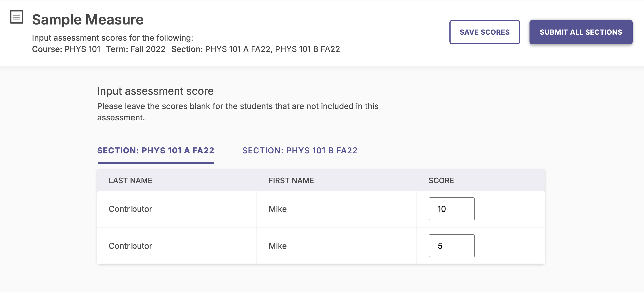Switch to the PHYS 101 B FA22 section tab
Image resolution: width=644 pixels, height=292 pixels.
click(x=300, y=150)
